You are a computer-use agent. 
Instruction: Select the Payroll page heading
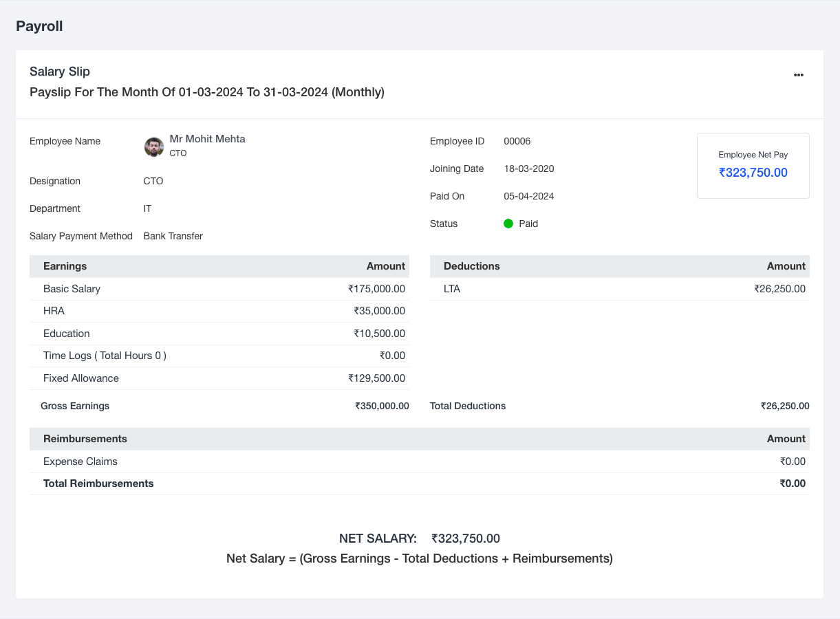pos(39,26)
